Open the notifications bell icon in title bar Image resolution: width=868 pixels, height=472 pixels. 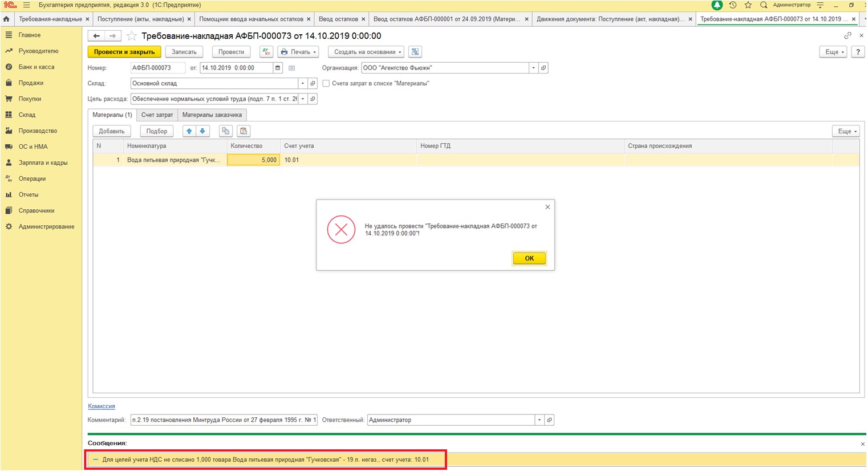[717, 5]
